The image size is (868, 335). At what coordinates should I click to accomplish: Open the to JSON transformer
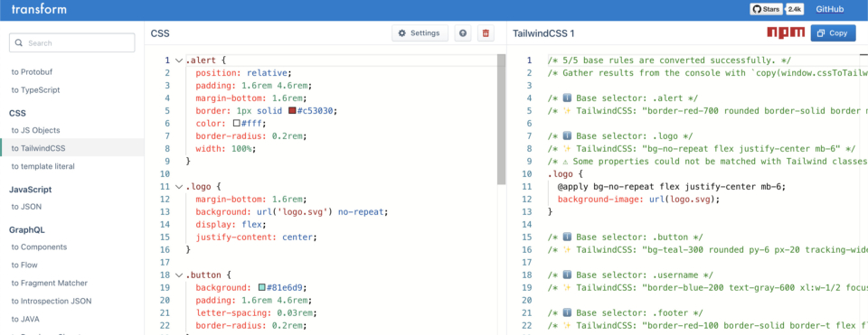(26, 207)
